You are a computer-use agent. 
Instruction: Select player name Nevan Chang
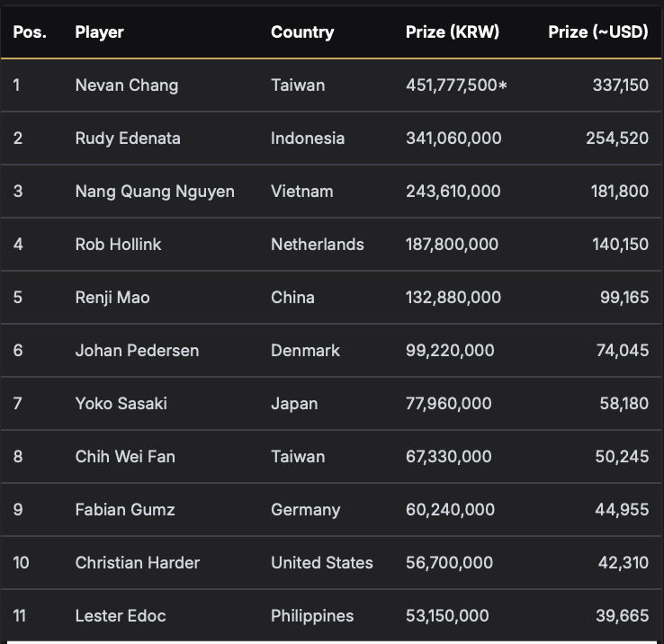point(127,85)
